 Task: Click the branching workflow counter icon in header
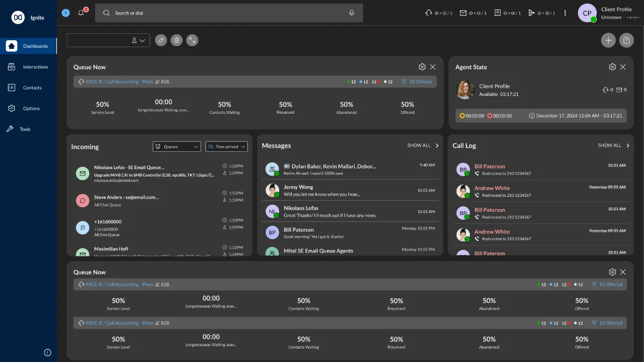(532, 13)
